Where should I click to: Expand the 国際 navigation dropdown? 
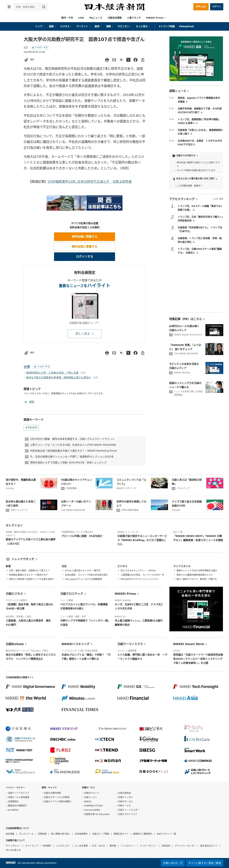(110, 26)
